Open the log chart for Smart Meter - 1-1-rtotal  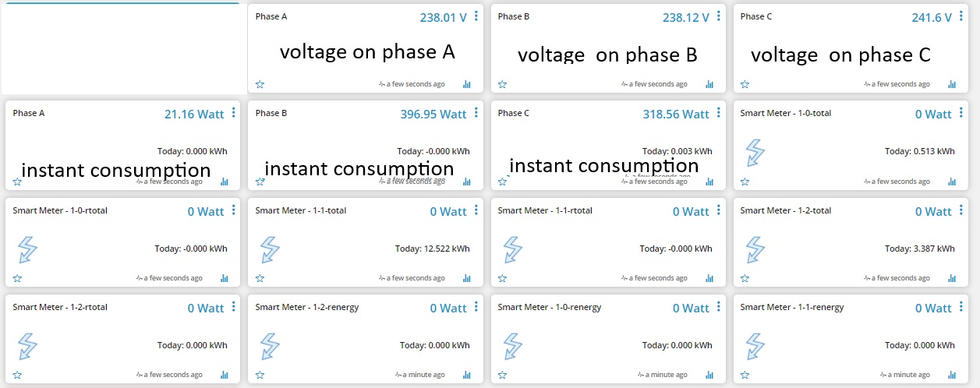pos(709,278)
